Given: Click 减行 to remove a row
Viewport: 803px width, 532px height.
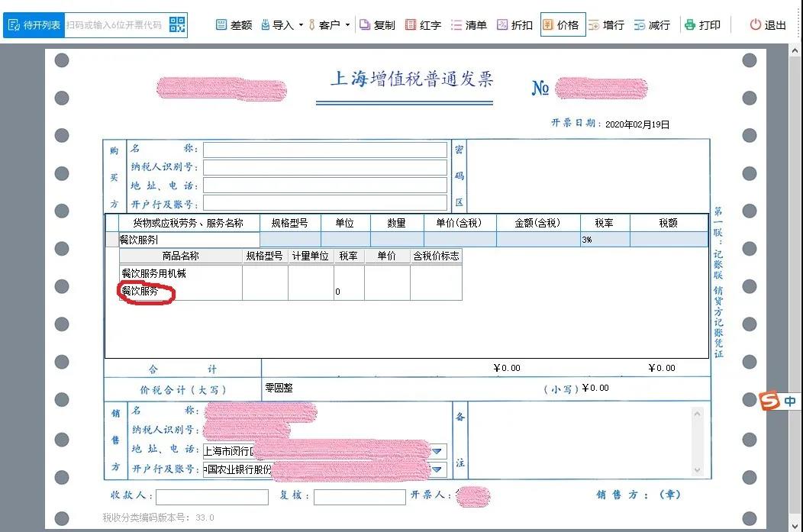Looking at the screenshot, I should click(652, 24).
